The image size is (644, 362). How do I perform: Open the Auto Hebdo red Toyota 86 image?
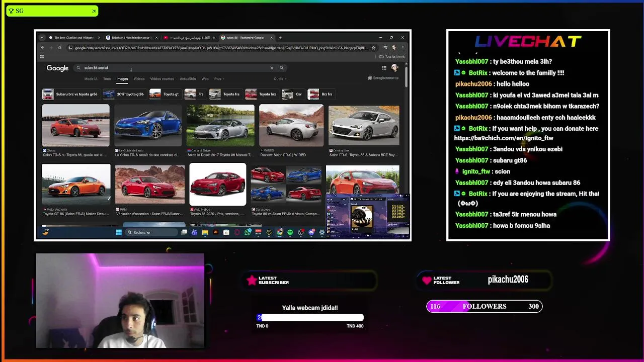coord(218,185)
